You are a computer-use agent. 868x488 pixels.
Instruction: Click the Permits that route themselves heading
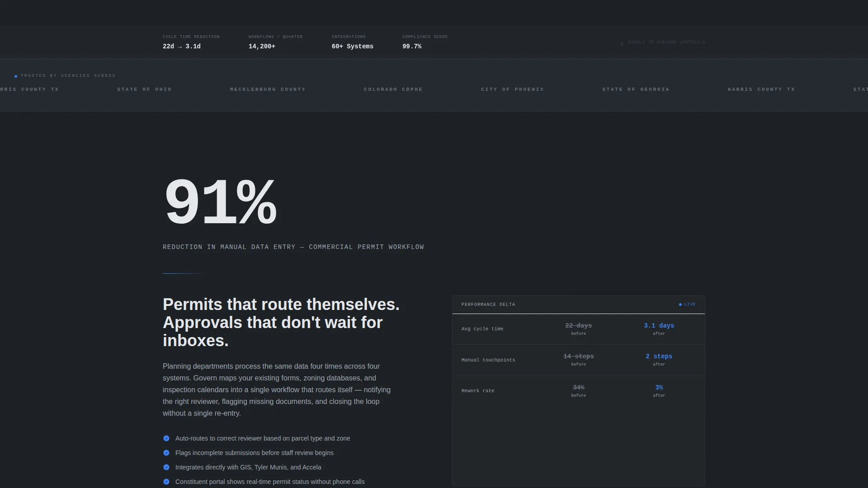click(281, 323)
